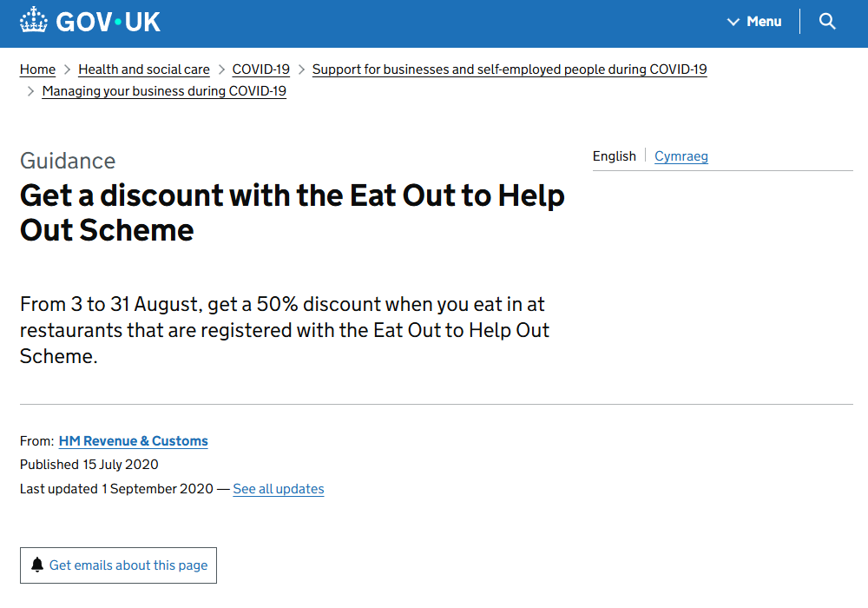Open Managing your business during COVID-19
This screenshot has height=608, width=868.
coord(164,90)
